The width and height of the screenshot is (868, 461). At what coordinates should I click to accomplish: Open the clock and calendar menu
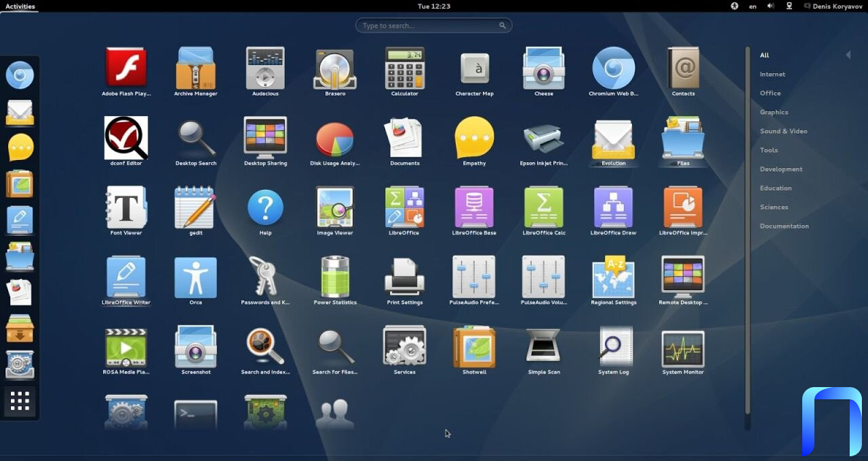434,6
